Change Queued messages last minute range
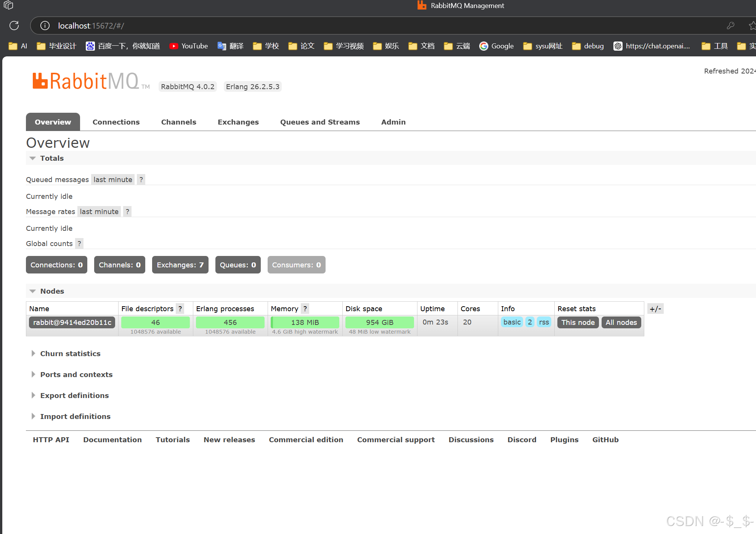This screenshot has width=756, height=534. (x=113, y=179)
